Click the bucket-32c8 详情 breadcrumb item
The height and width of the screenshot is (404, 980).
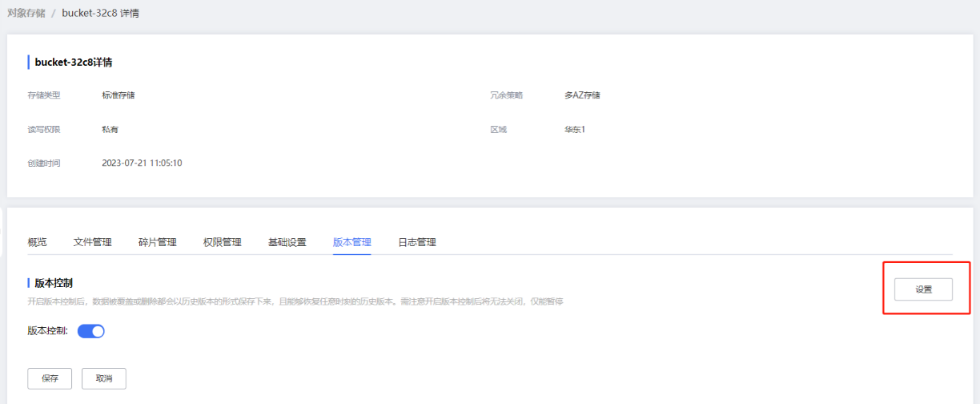(x=100, y=14)
